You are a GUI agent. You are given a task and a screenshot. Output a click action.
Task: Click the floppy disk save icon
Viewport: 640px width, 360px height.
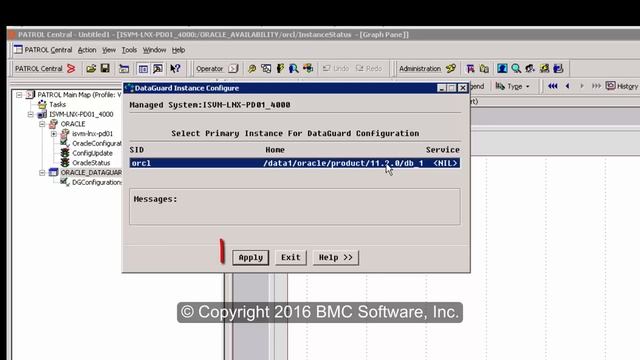(105, 68)
